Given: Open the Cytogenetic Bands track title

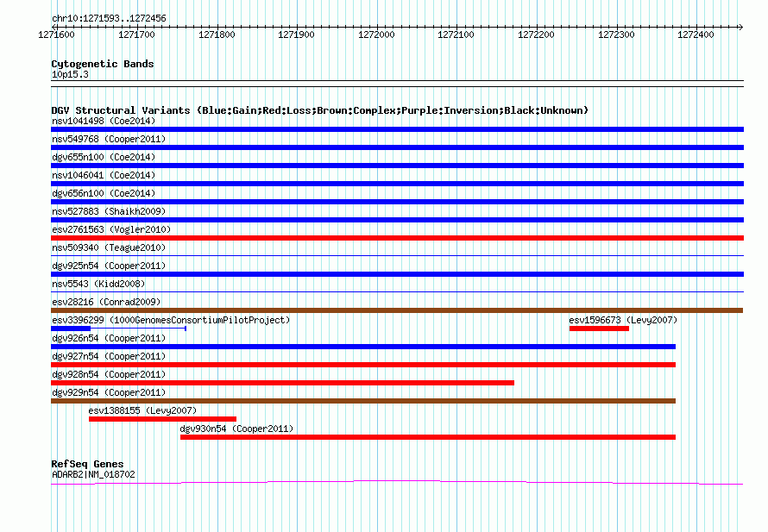Looking at the screenshot, I should (x=103, y=64).
